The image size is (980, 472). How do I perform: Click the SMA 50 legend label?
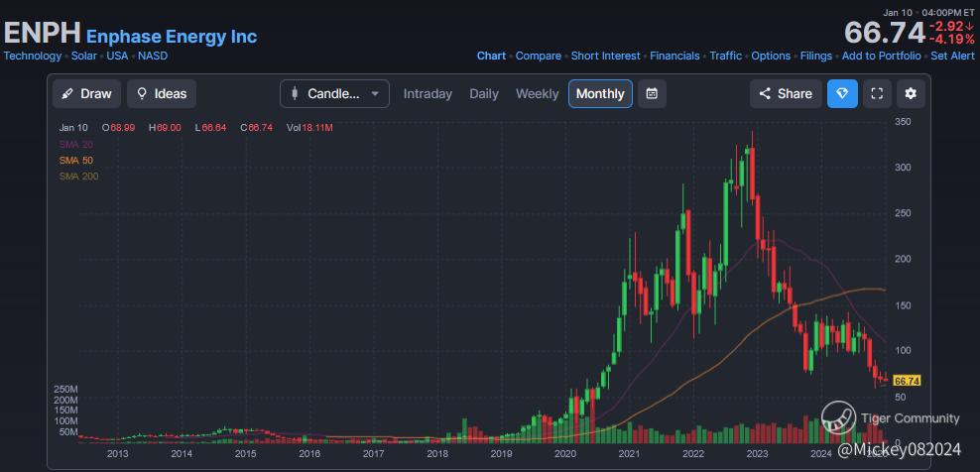75,160
